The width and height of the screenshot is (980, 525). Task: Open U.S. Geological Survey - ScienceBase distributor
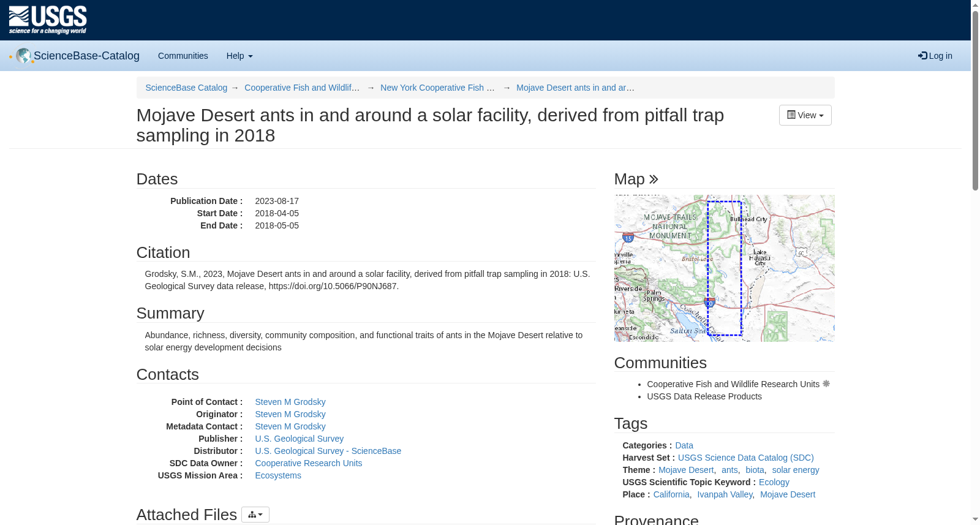click(328, 451)
